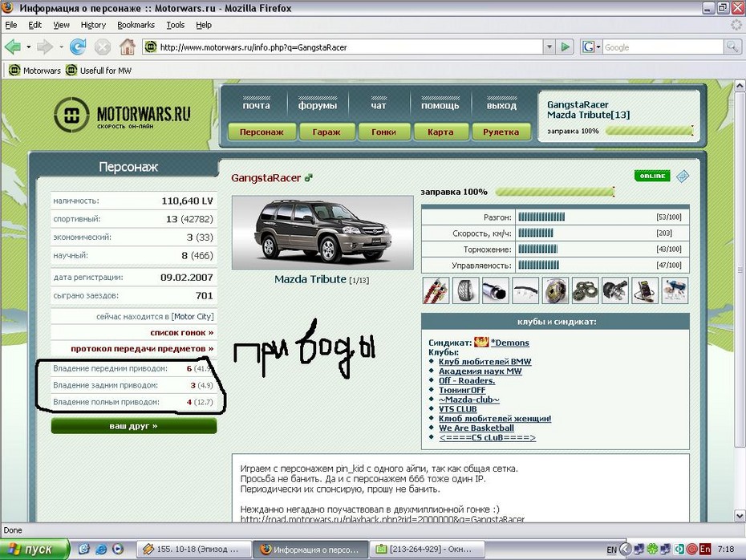Open the чат link
Image resolution: width=746 pixels, height=560 pixels.
tap(379, 105)
